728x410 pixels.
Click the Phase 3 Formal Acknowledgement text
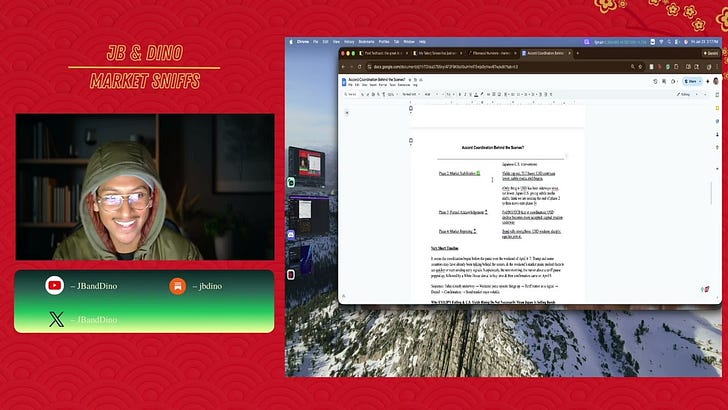point(461,212)
